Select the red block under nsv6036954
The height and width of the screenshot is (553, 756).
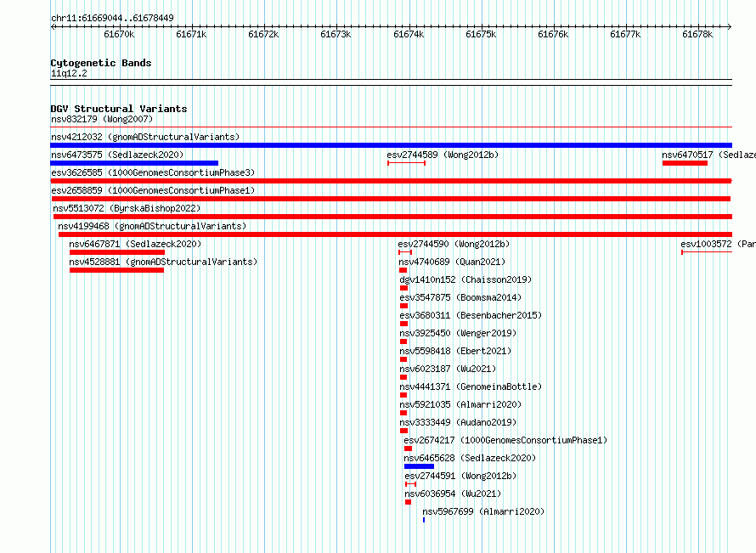click(409, 502)
